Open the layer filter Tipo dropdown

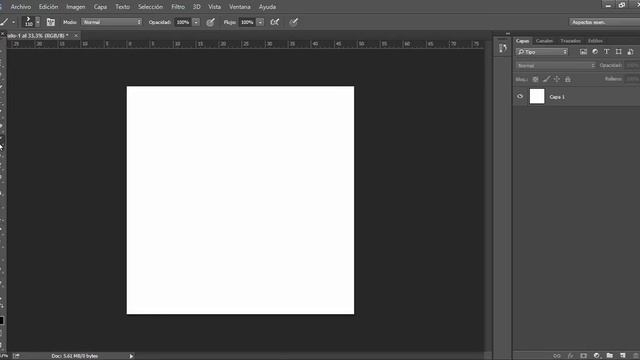coord(542,52)
